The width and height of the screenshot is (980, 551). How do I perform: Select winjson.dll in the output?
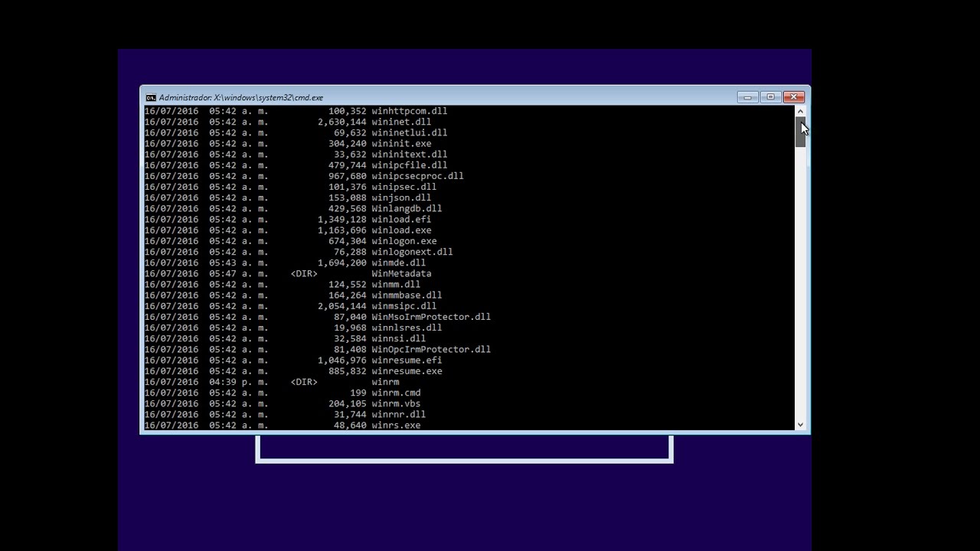401,197
